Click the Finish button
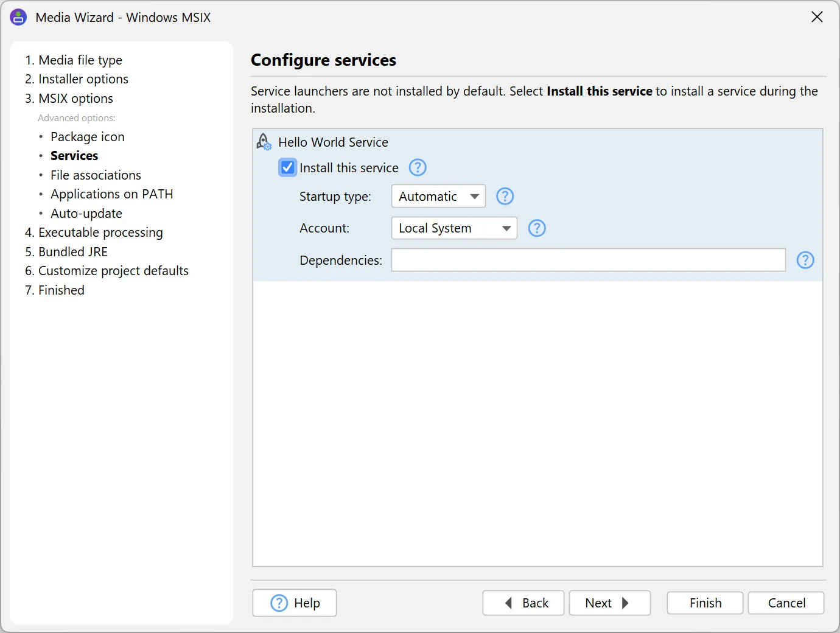This screenshot has width=840, height=633. 705,603
